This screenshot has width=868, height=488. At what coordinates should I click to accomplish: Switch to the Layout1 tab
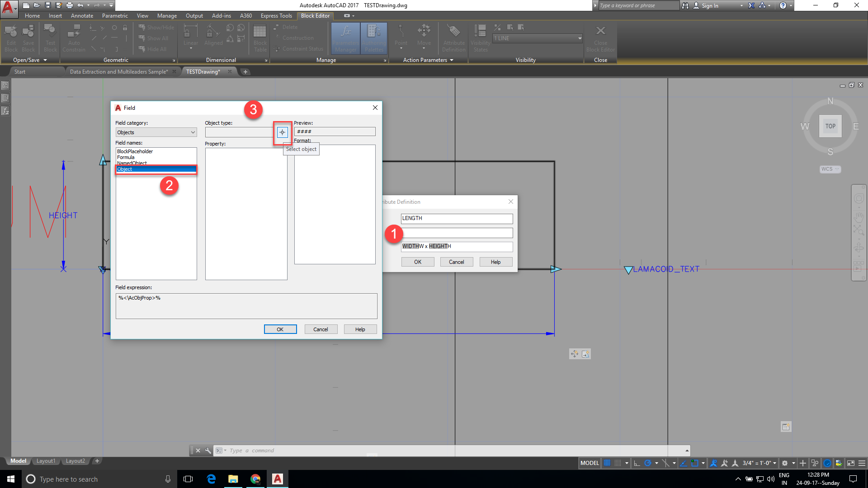click(46, 461)
